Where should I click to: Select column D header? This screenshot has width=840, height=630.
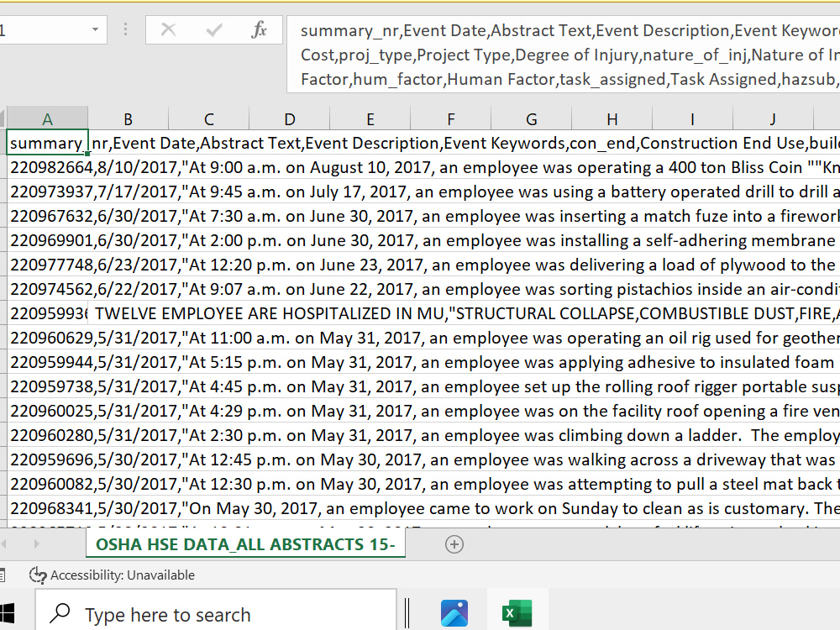click(289, 119)
